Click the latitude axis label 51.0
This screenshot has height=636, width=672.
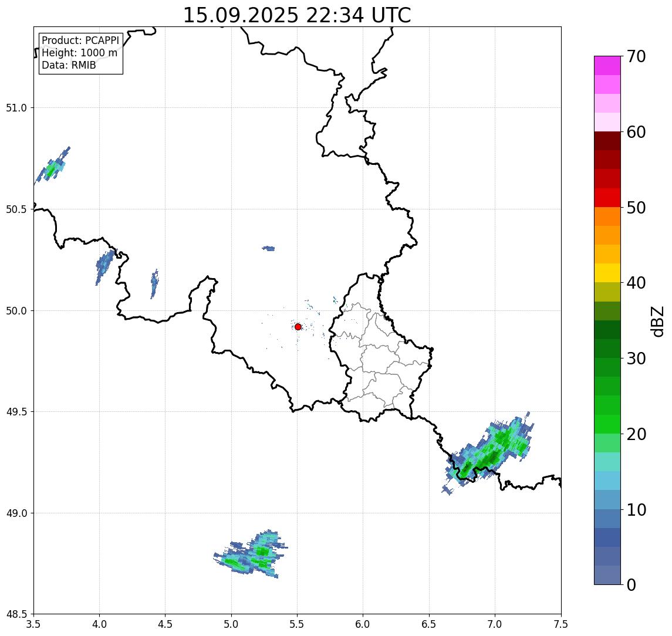pyautogui.click(x=16, y=108)
